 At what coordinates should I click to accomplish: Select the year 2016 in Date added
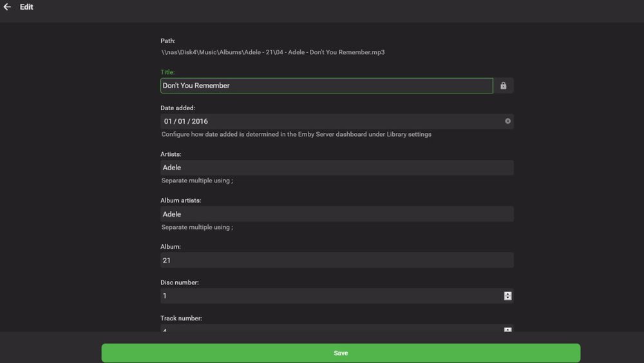[200, 121]
